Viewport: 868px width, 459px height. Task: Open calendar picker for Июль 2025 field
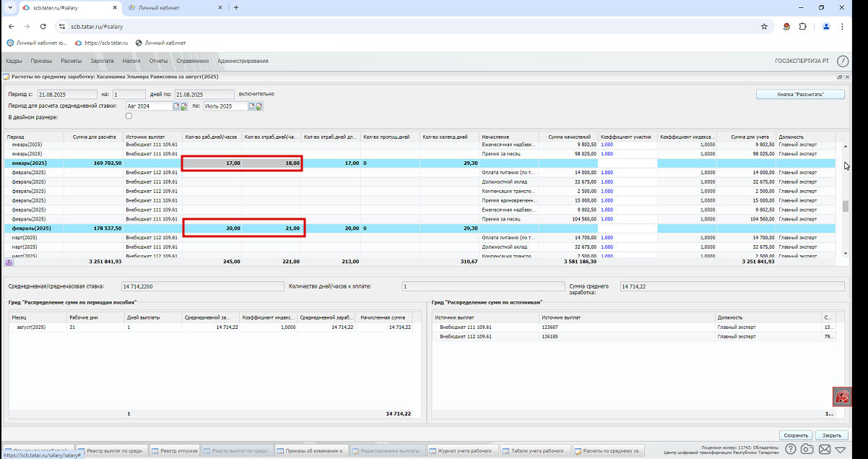pyautogui.click(x=252, y=106)
